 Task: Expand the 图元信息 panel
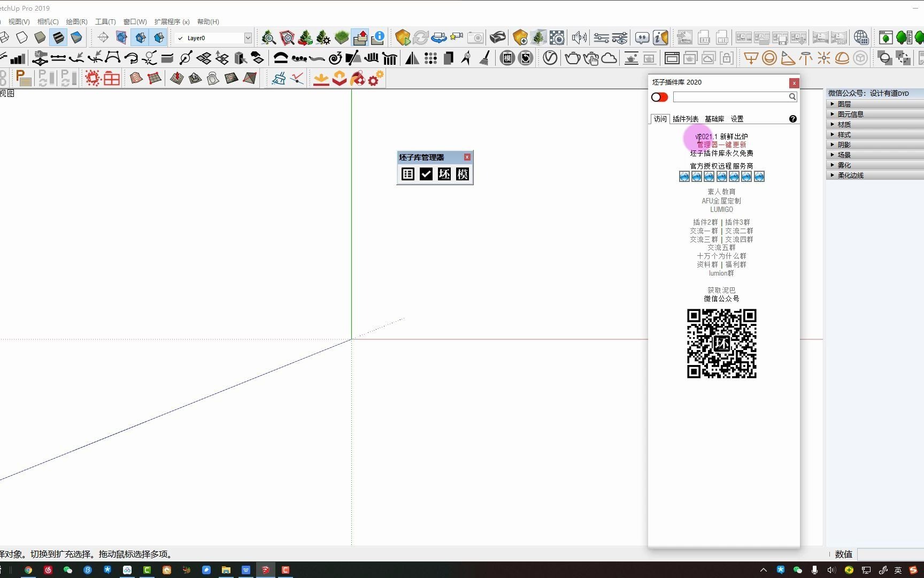pos(875,114)
